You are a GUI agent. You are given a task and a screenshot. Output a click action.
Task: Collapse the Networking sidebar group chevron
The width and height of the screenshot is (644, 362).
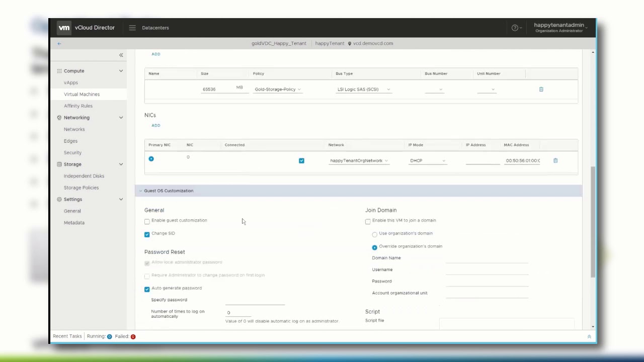(x=121, y=118)
